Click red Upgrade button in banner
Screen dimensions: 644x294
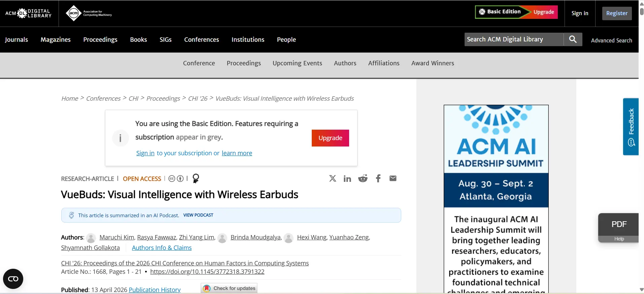[x=330, y=138]
